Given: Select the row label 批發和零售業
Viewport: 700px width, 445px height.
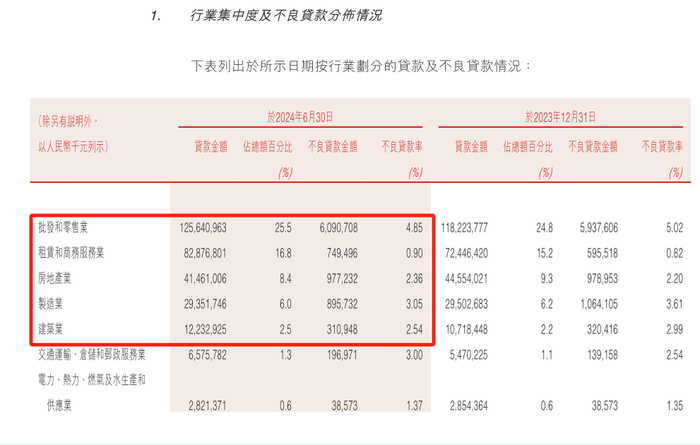Looking at the screenshot, I should pos(62,228).
